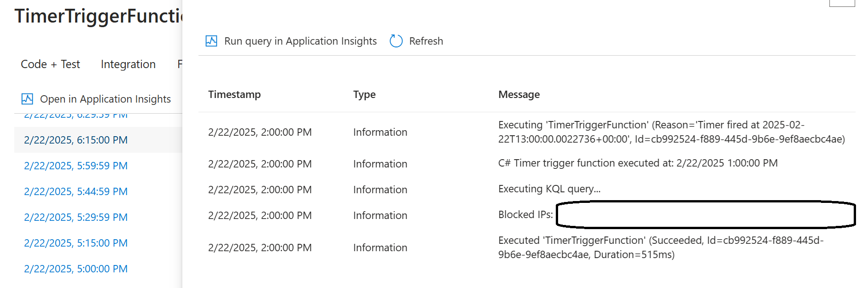Open in Application Insights link
Image resolution: width=868 pixels, height=288 pixels.
tap(105, 99)
